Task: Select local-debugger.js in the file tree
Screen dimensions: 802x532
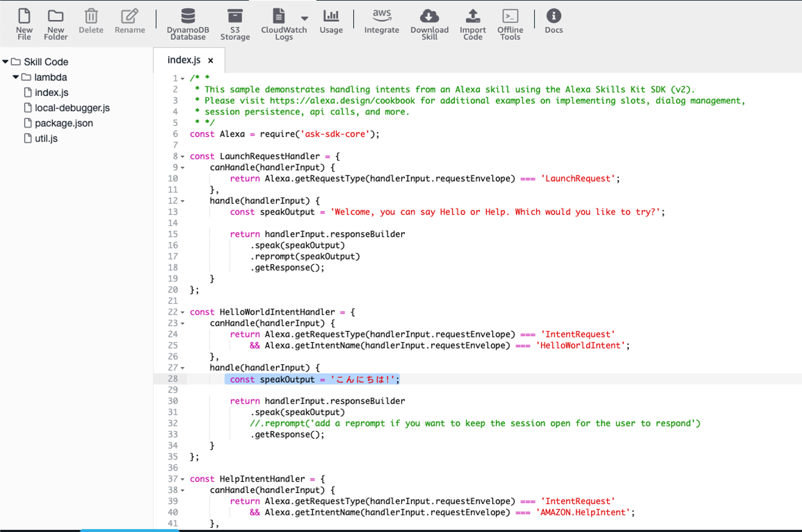Action: [x=72, y=108]
